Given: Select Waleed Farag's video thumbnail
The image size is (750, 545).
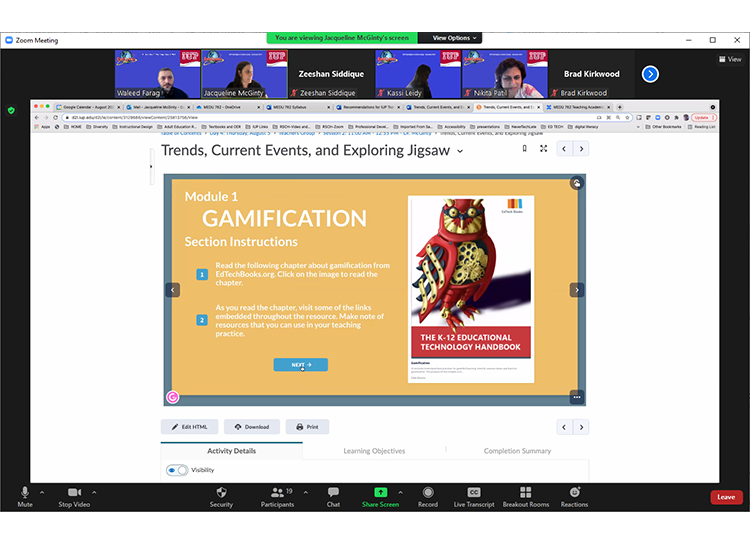Looking at the screenshot, I should (x=157, y=74).
